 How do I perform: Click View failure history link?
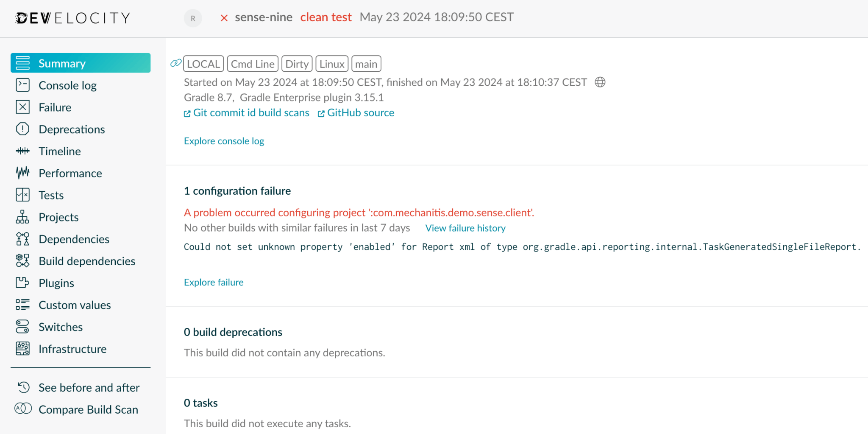pyautogui.click(x=465, y=228)
